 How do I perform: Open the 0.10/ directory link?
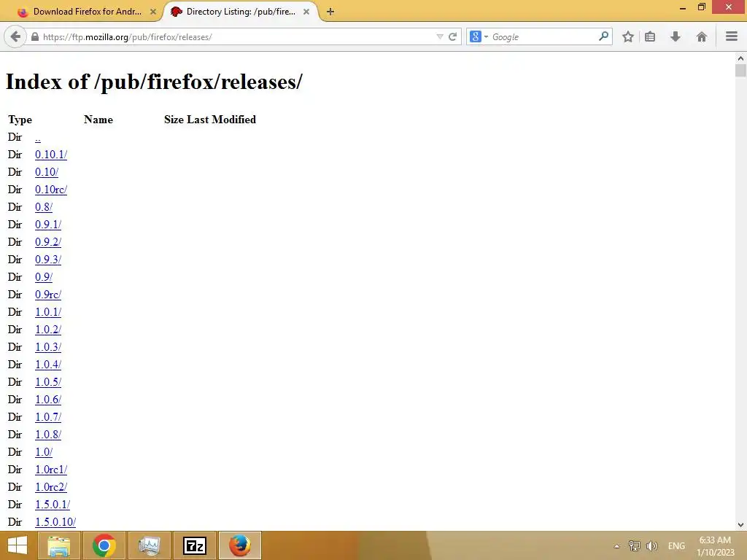47,172
